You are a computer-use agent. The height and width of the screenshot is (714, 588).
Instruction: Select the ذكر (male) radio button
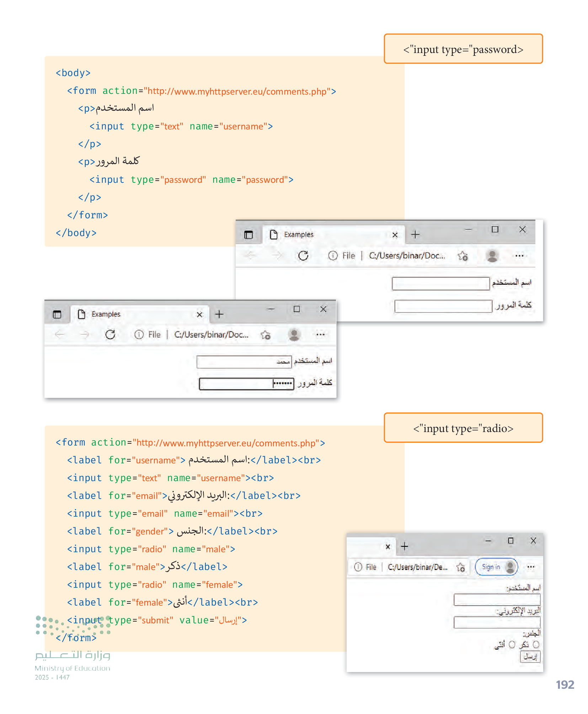click(536, 645)
